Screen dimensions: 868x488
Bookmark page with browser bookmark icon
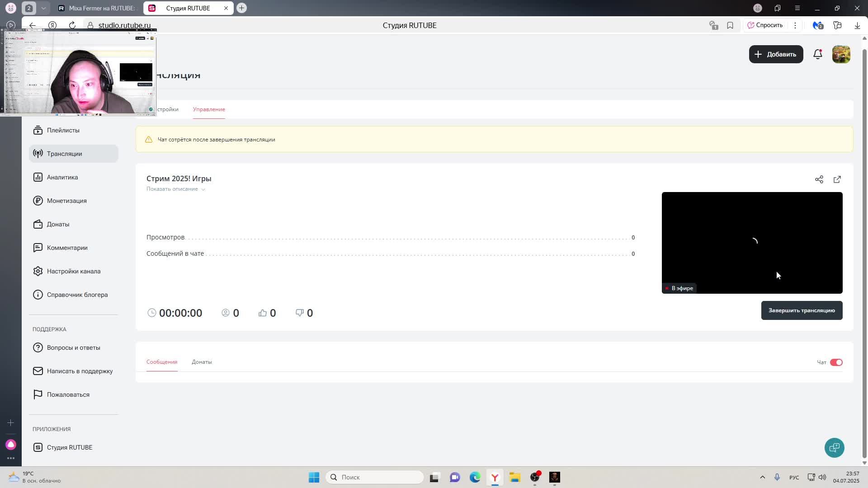730,25
